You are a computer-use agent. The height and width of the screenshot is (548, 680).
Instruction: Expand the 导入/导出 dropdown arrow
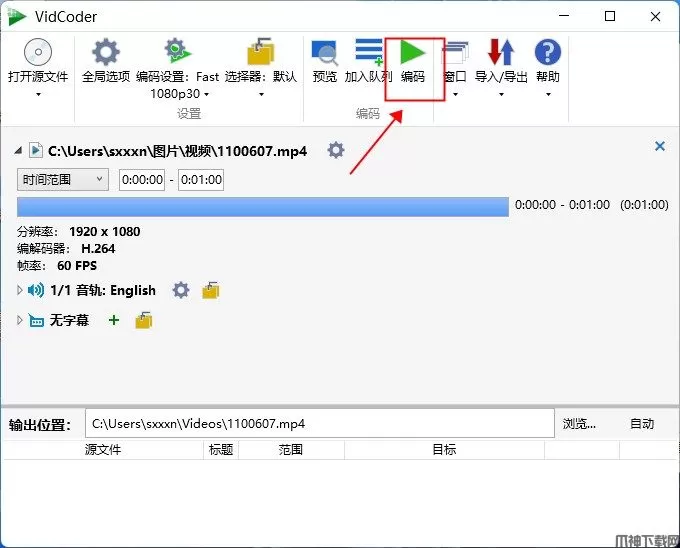point(501,94)
